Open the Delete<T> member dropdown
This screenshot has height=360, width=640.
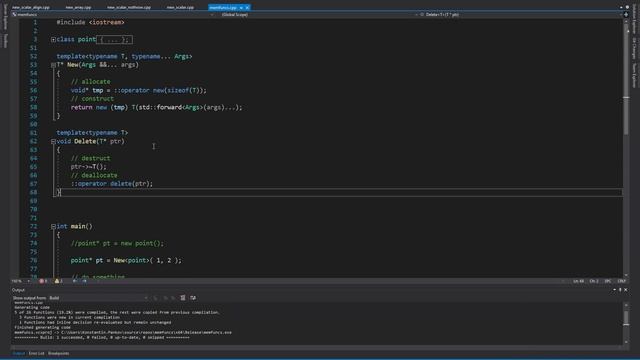(x=520, y=15)
